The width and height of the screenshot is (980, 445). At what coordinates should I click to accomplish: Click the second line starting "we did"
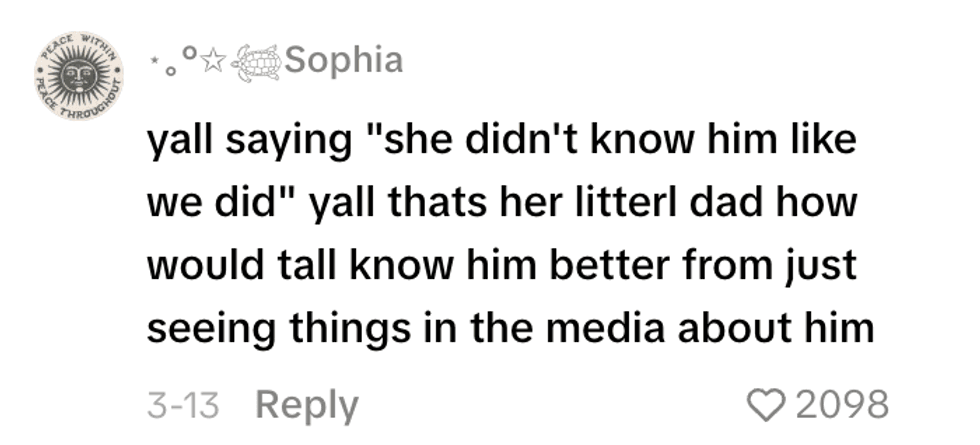click(502, 205)
